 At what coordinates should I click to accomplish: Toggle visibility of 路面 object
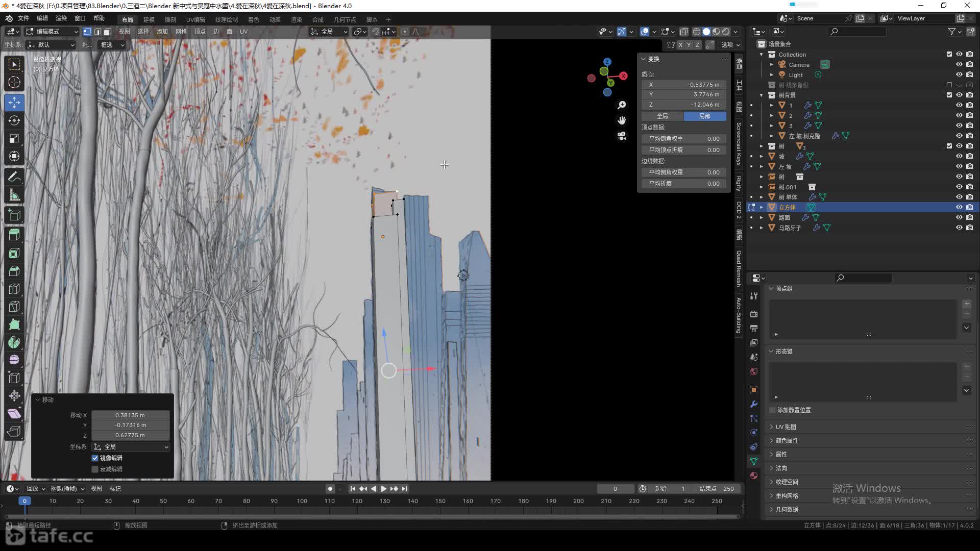(959, 218)
